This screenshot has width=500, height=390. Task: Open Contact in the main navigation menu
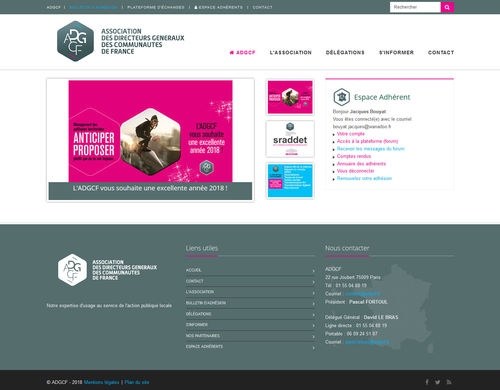441,52
